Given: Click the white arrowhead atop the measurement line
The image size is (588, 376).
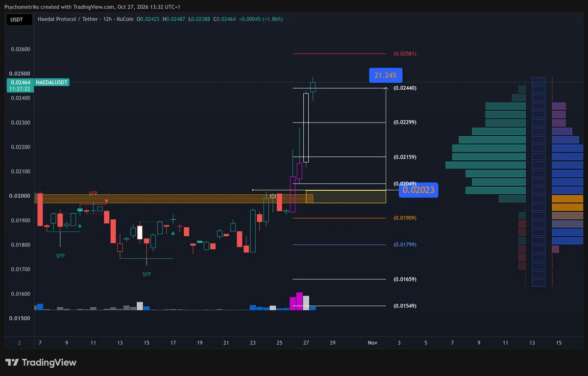Looking at the screenshot, I should tap(387, 88).
